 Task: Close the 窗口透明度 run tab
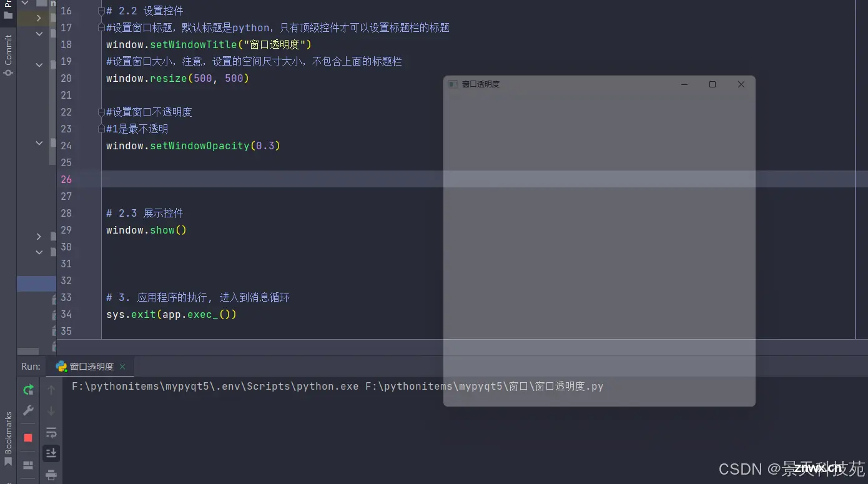[x=122, y=367]
